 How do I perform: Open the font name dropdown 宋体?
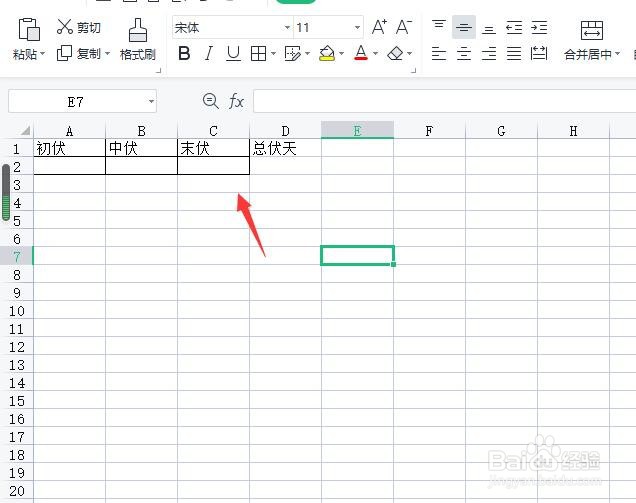pos(287,27)
